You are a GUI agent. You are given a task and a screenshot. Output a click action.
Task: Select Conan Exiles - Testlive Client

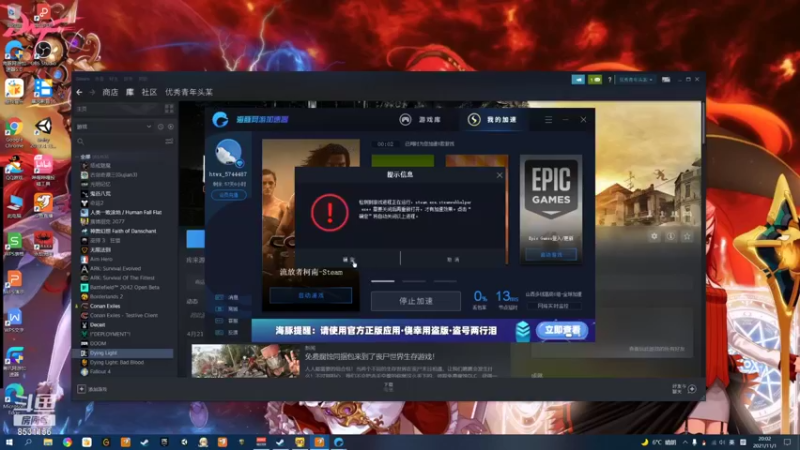124,315
